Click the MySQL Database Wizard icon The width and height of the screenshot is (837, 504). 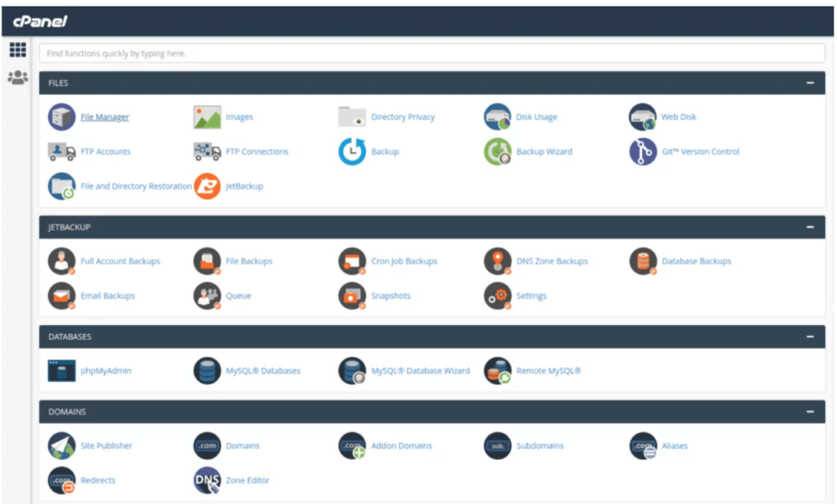pyautogui.click(x=351, y=371)
